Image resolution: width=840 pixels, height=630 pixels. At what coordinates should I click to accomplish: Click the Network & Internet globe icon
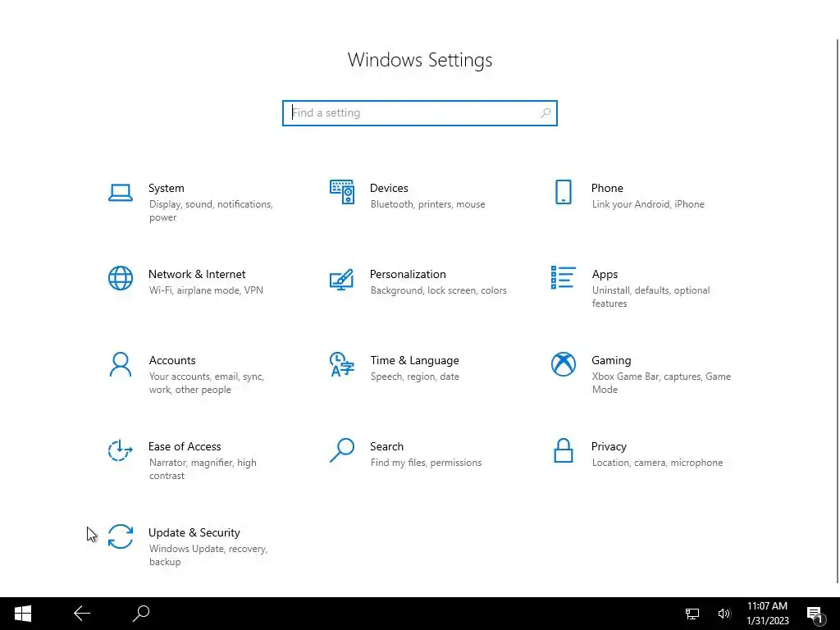[x=121, y=278]
